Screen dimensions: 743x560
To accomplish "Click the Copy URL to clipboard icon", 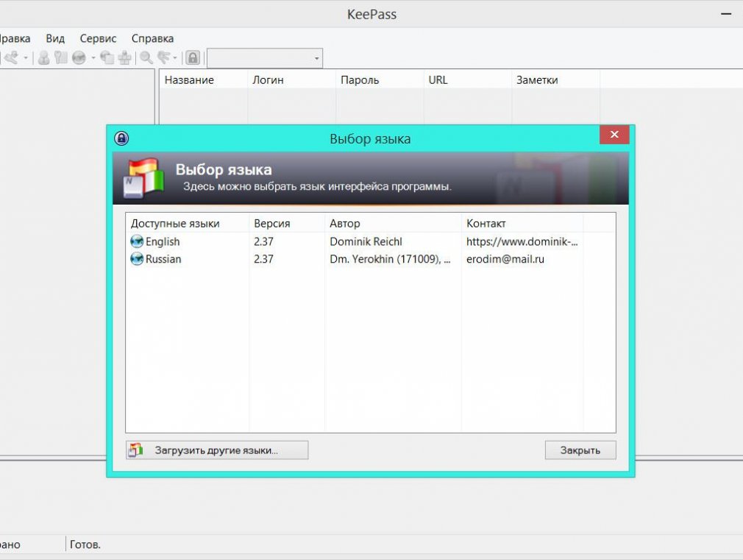I will click(107, 58).
